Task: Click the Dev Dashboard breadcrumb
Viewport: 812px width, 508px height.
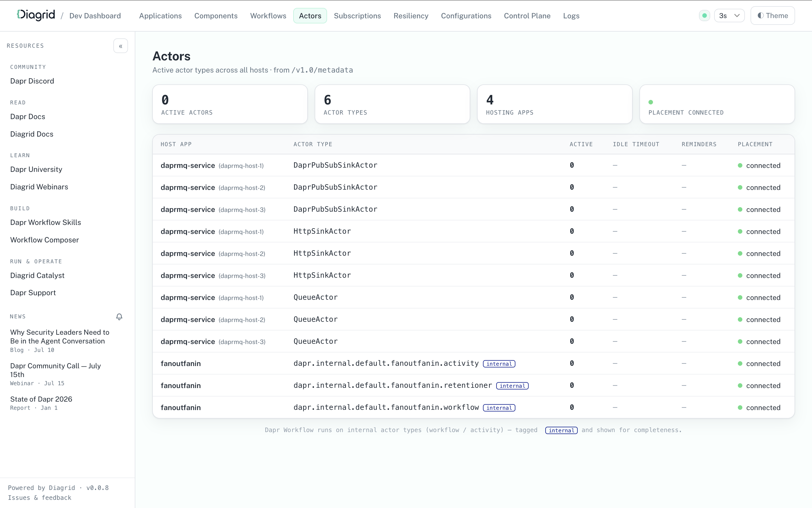Action: [x=95, y=16]
